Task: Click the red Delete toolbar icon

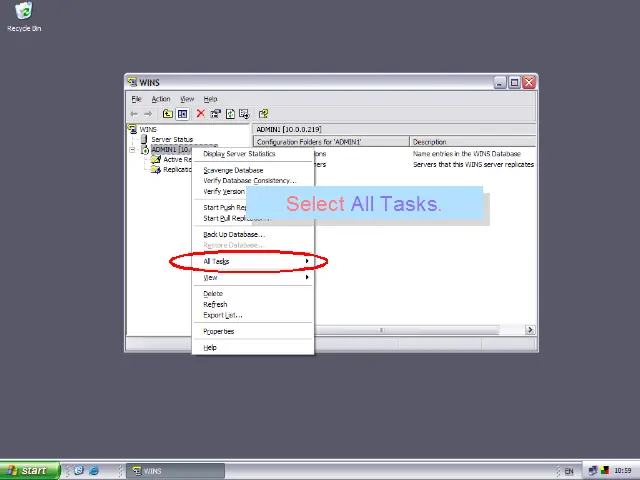Action: [201, 114]
